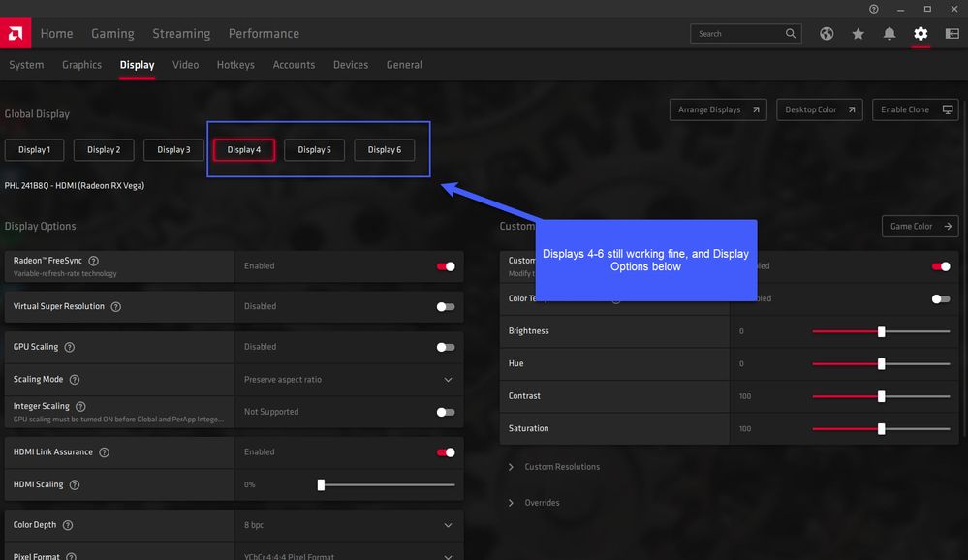Click the PHL 241B8Q monitor name text
This screenshot has height=560, width=968.
74,185
